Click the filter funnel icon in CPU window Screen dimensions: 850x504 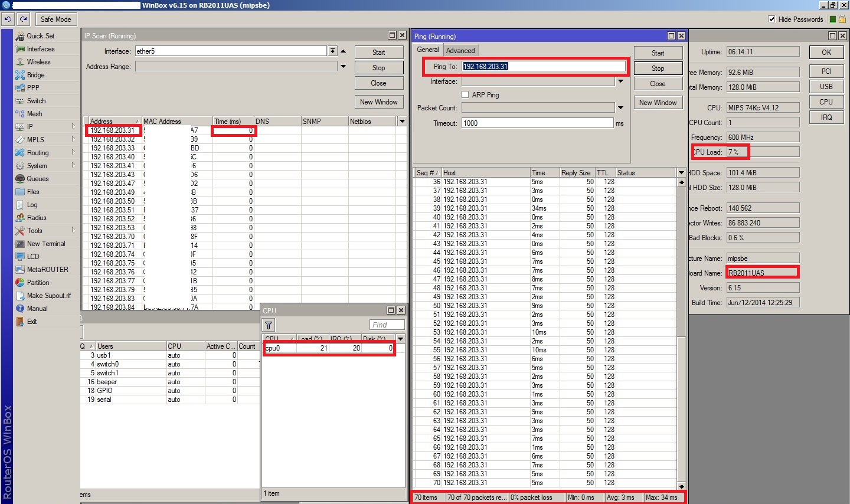pyautogui.click(x=269, y=325)
